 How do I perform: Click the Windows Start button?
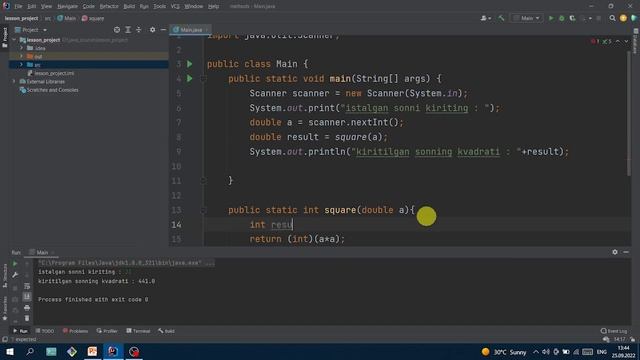point(10,351)
